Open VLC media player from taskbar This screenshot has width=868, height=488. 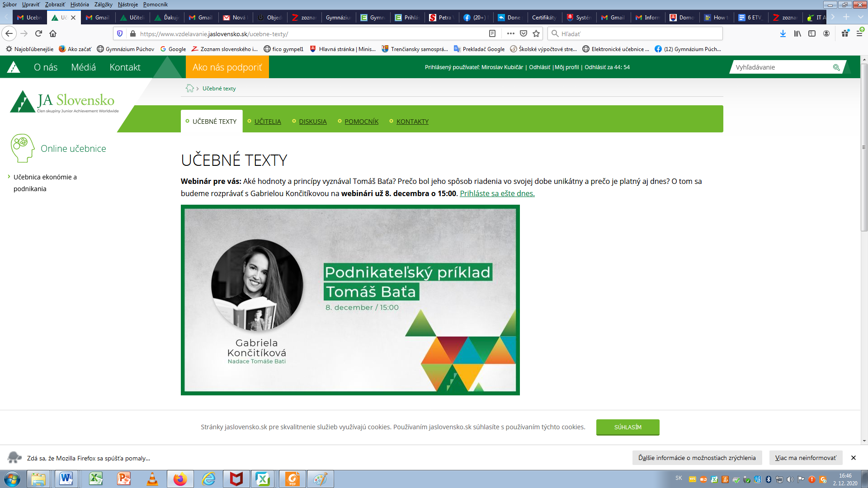click(x=152, y=479)
